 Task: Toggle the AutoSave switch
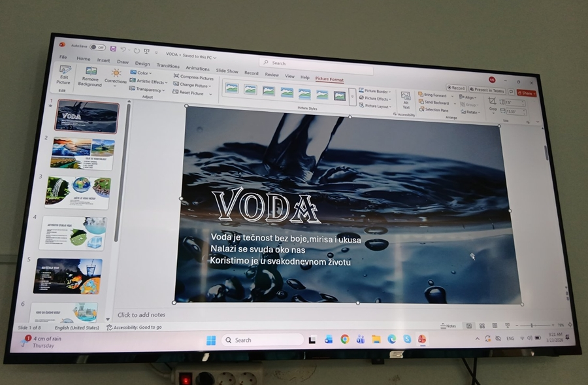pos(97,47)
